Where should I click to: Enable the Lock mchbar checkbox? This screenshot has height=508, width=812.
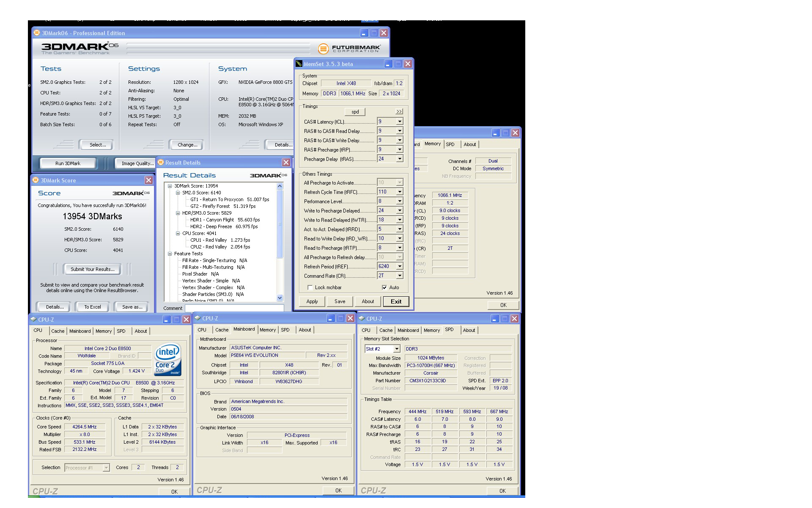coord(310,287)
